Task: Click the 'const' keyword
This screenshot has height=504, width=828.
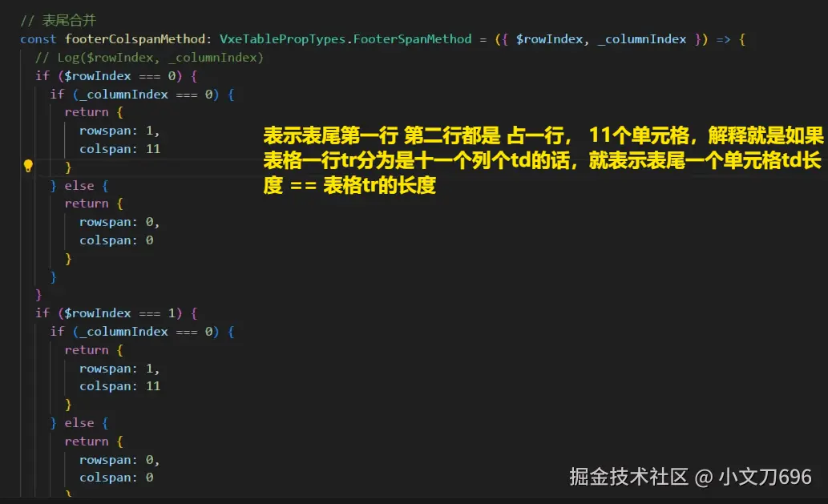Action: pos(38,39)
